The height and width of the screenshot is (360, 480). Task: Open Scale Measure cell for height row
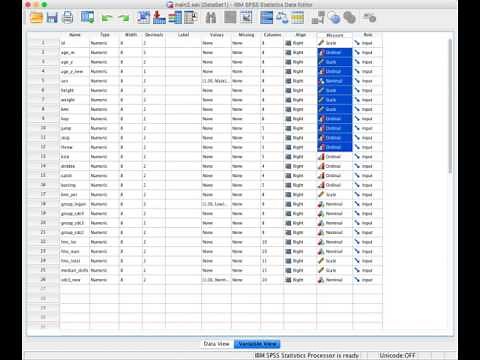tap(335, 90)
